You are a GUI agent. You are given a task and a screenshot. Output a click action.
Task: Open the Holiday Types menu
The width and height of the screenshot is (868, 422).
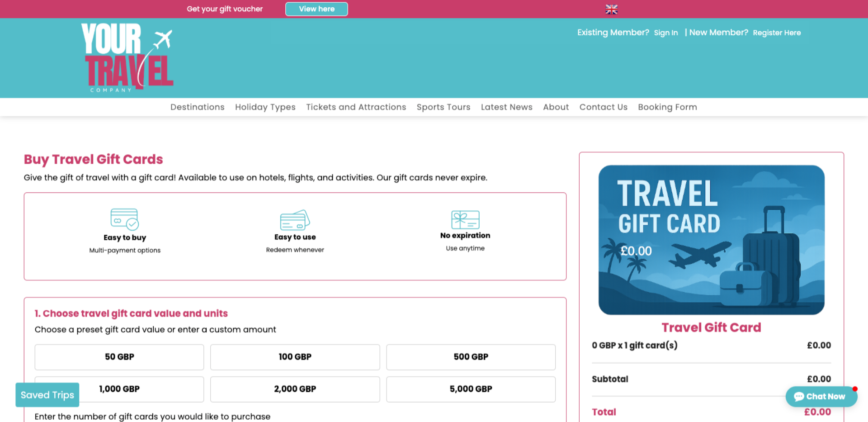tap(265, 107)
